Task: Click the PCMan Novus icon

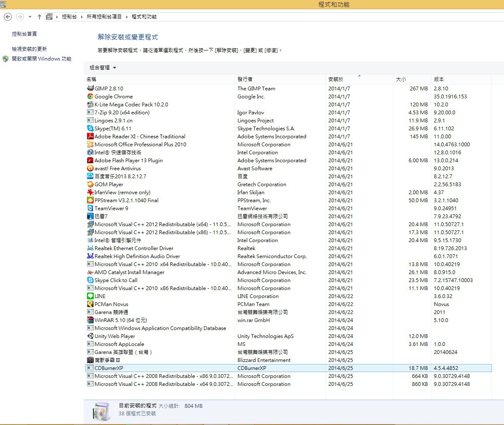Action: point(90,304)
